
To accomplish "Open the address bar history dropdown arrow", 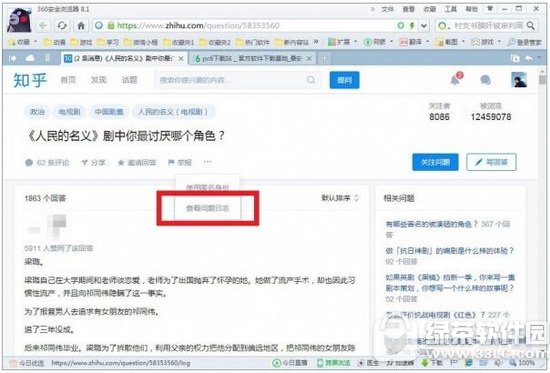I will [424, 25].
